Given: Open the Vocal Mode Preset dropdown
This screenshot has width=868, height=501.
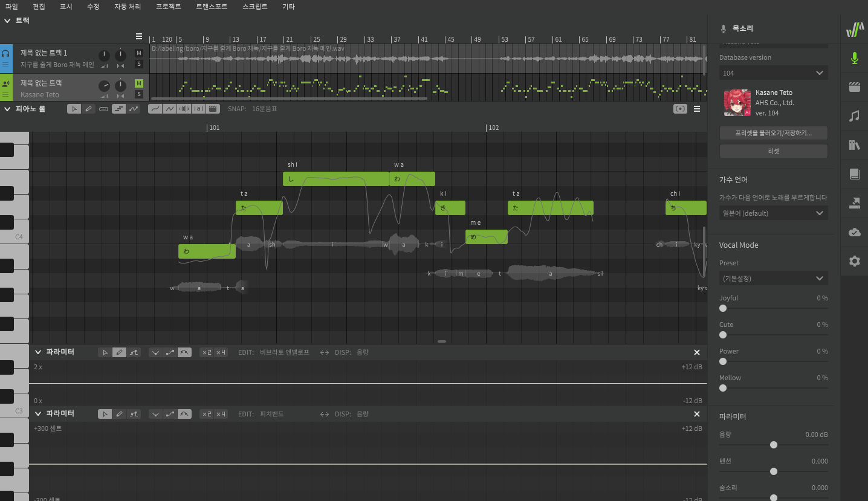Looking at the screenshot, I should click(773, 279).
